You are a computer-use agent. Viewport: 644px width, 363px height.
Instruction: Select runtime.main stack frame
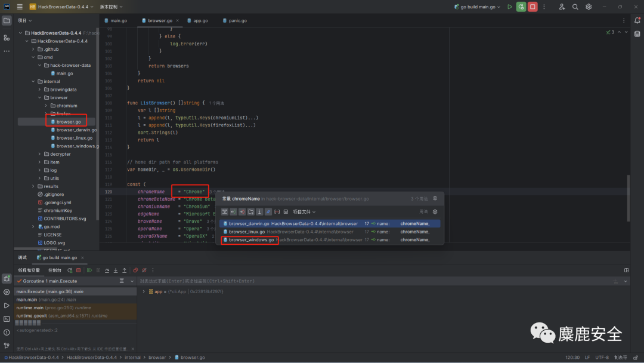(76, 307)
